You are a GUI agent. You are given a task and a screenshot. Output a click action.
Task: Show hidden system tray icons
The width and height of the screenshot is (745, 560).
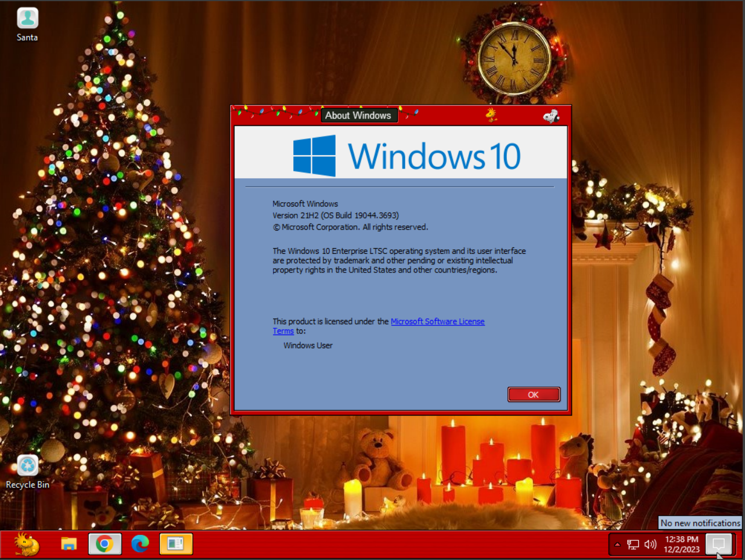click(x=617, y=544)
